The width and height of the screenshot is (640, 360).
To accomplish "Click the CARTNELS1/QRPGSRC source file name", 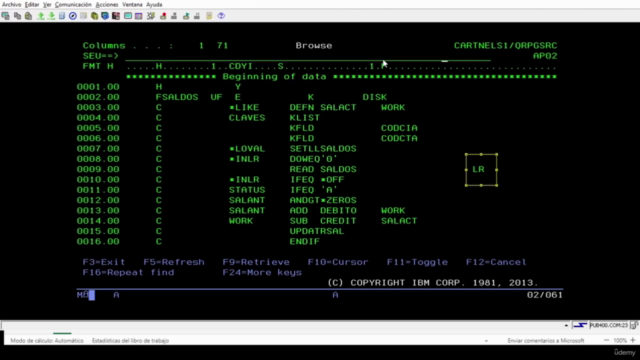I will (x=505, y=46).
